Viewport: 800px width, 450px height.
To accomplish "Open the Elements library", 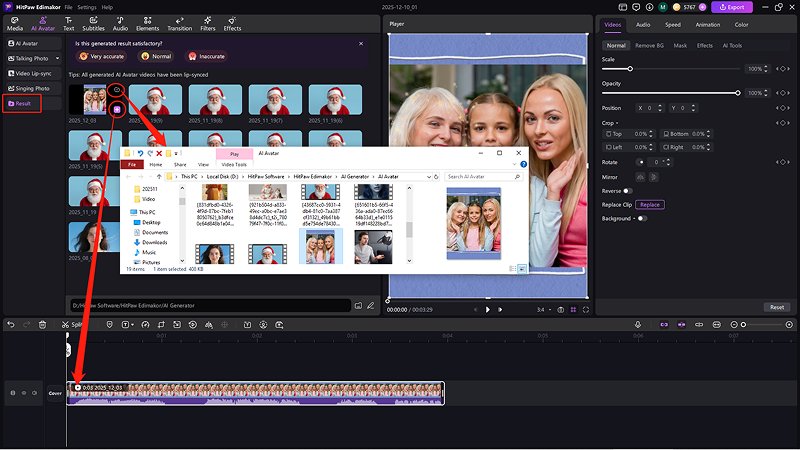I will pyautogui.click(x=147, y=24).
